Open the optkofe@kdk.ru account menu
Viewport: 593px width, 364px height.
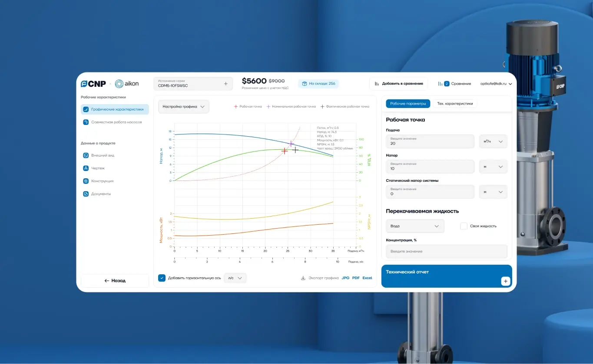(496, 84)
